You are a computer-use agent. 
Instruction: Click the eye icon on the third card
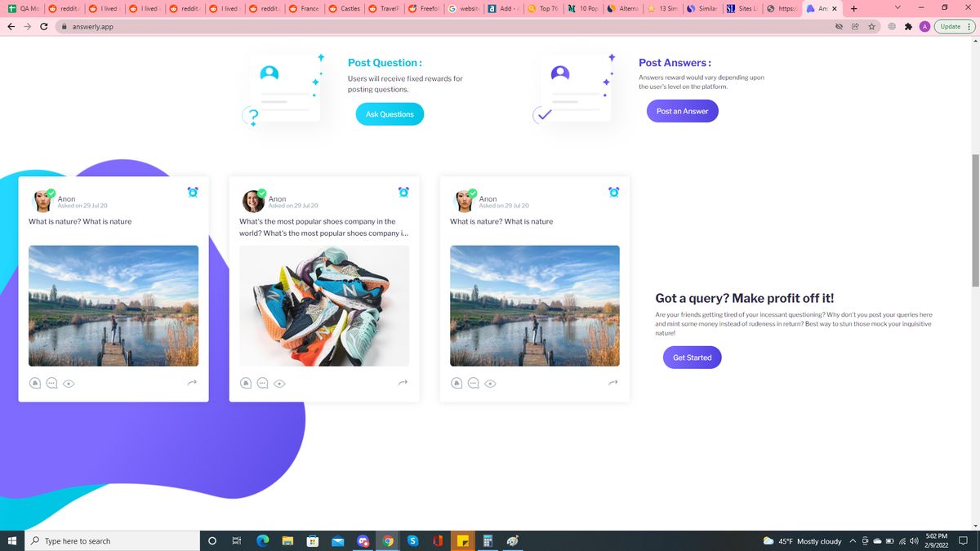pyautogui.click(x=490, y=383)
